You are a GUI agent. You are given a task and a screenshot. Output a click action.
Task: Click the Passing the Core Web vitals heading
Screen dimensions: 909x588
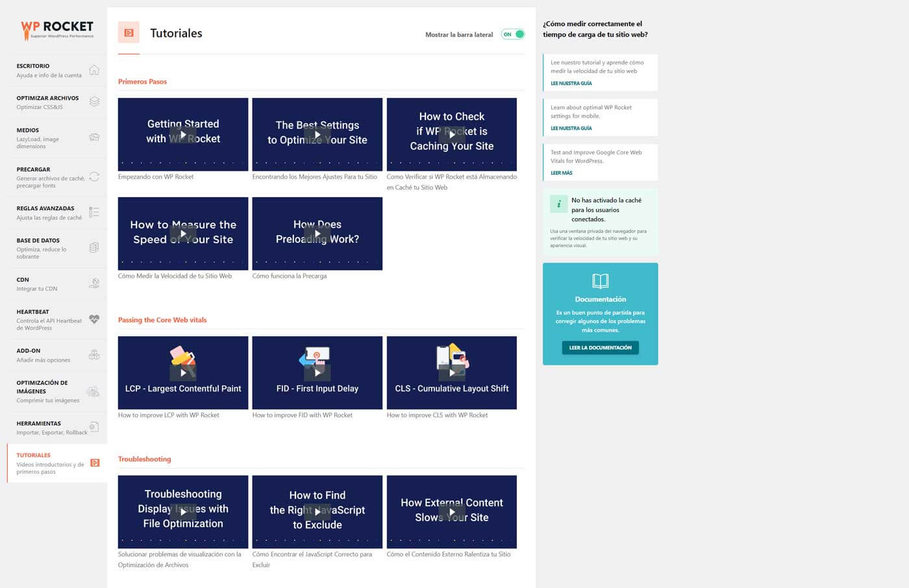pyautogui.click(x=162, y=320)
